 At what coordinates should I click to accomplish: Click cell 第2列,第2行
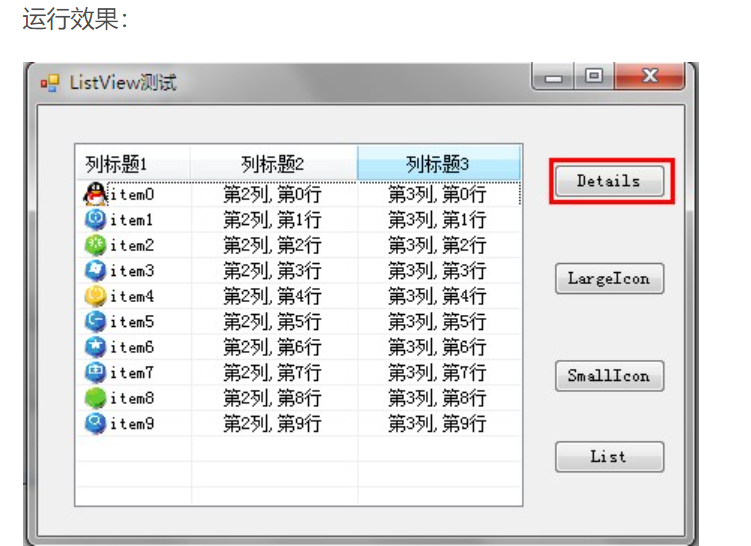273,245
